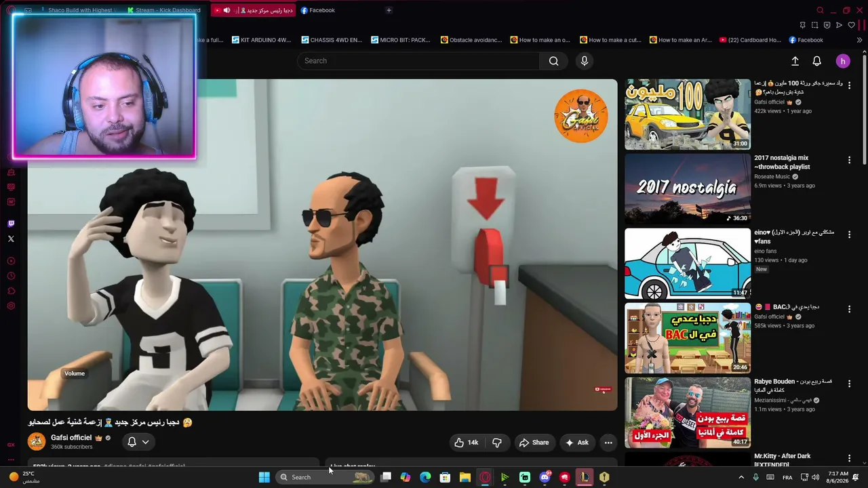Open the Gafsi officiel channel avatar
Screen dimensions: 868x488
(37, 441)
